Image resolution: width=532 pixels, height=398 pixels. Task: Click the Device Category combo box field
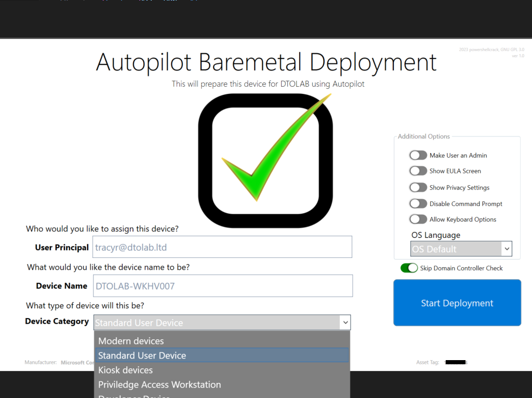(222, 322)
